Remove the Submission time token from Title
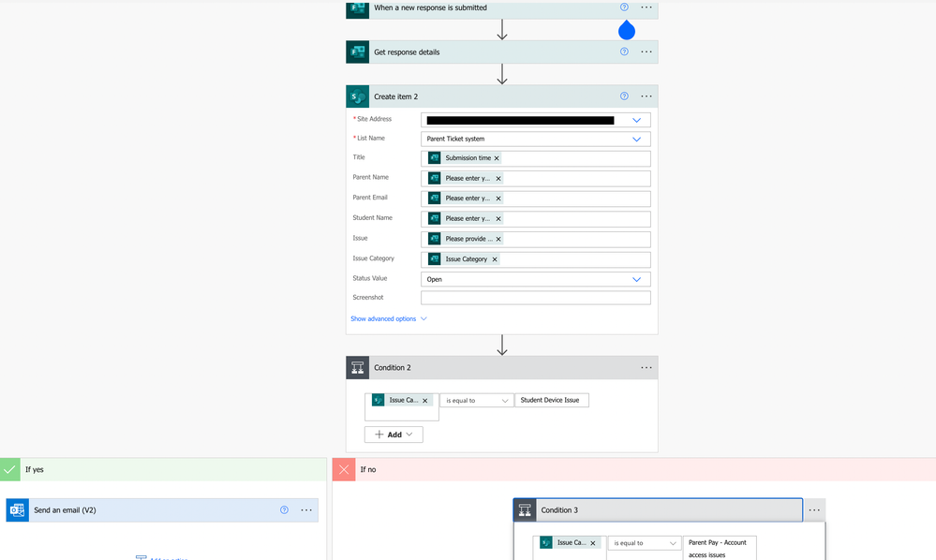This screenshot has height=560, width=936. pyautogui.click(x=497, y=158)
